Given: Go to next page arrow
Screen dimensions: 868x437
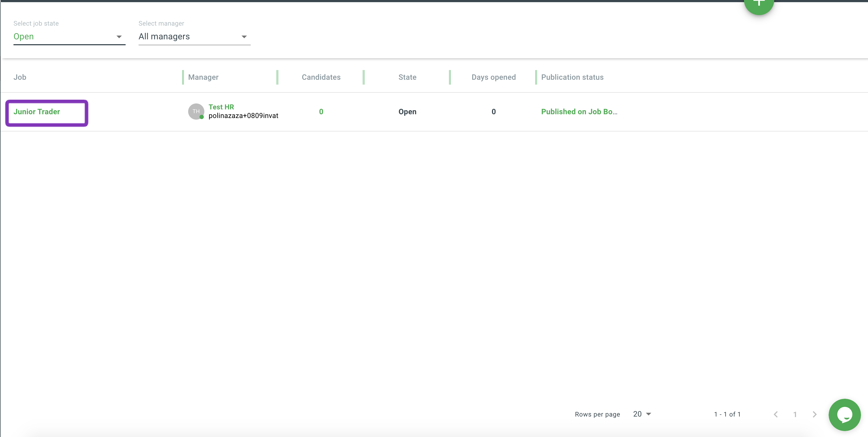Looking at the screenshot, I should point(814,414).
